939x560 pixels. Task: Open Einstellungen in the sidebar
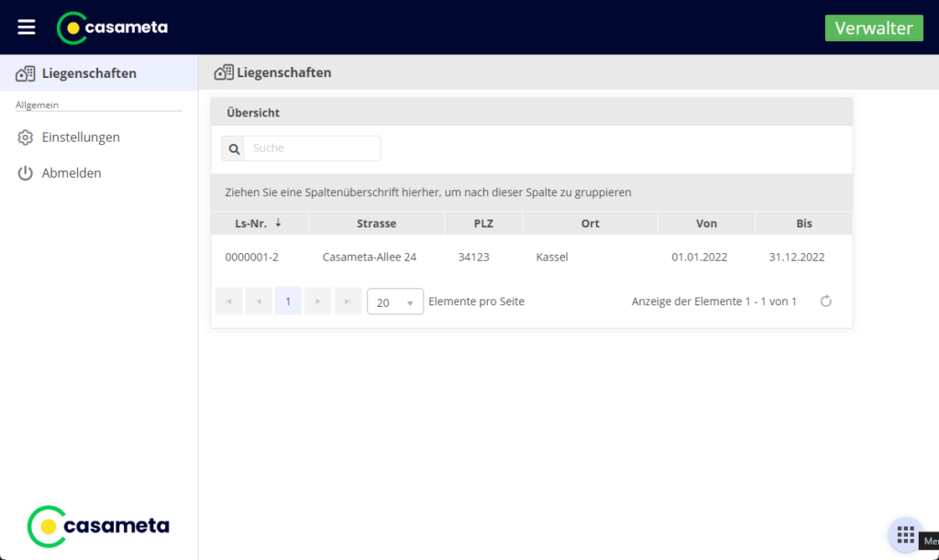[81, 137]
